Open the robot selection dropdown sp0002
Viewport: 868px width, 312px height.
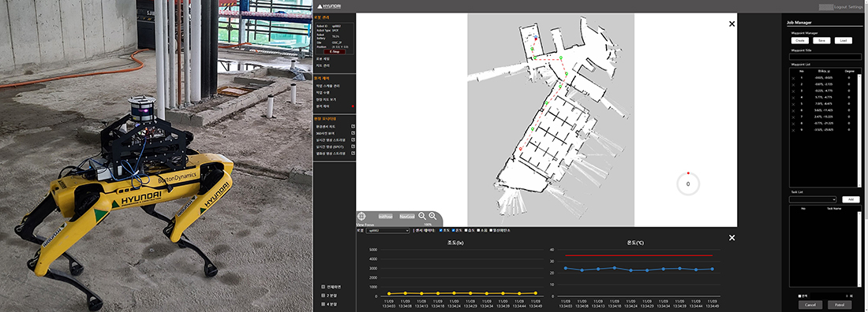(x=388, y=230)
